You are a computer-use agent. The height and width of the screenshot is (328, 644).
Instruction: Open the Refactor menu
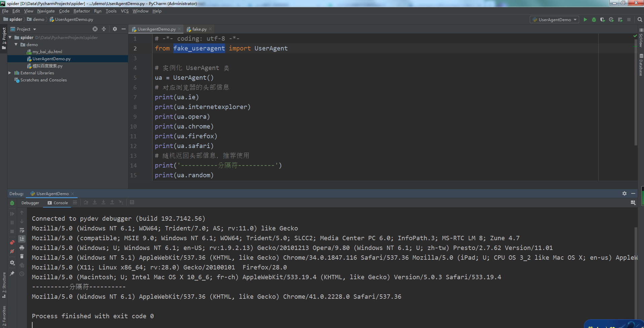click(82, 11)
